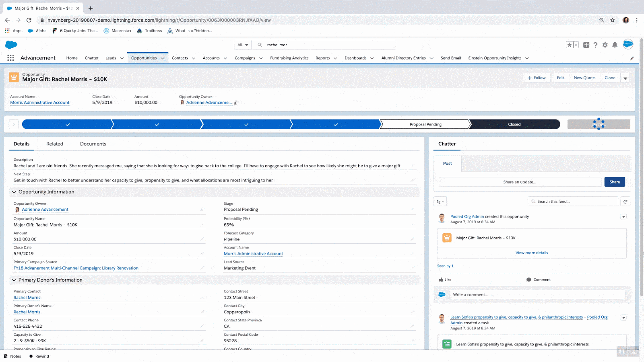
Task: Open a new browser tab
Action: 91,8
